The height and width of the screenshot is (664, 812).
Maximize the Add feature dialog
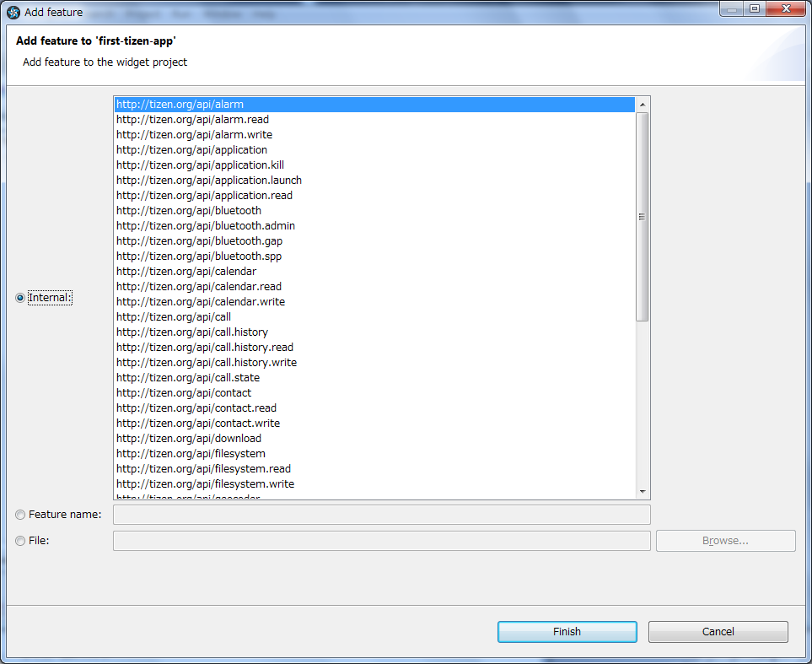point(755,8)
